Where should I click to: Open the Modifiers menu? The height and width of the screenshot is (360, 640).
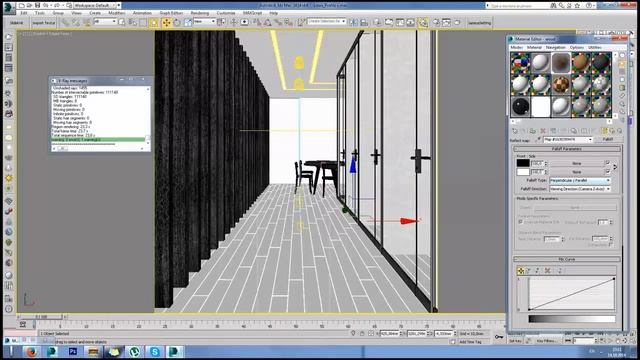point(117,13)
